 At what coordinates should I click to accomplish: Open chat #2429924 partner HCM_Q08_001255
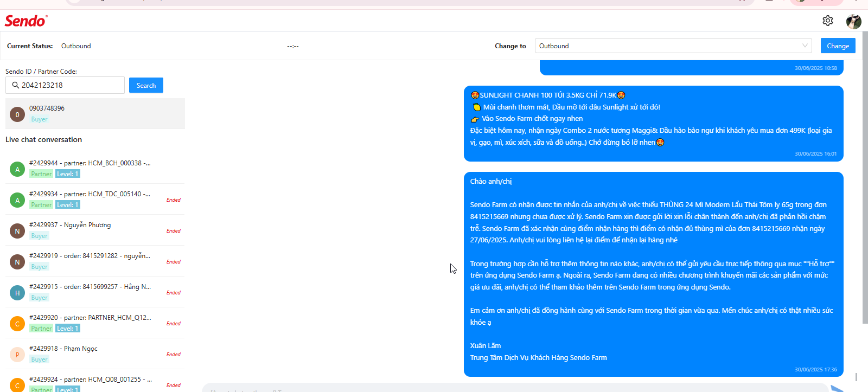coord(95,381)
